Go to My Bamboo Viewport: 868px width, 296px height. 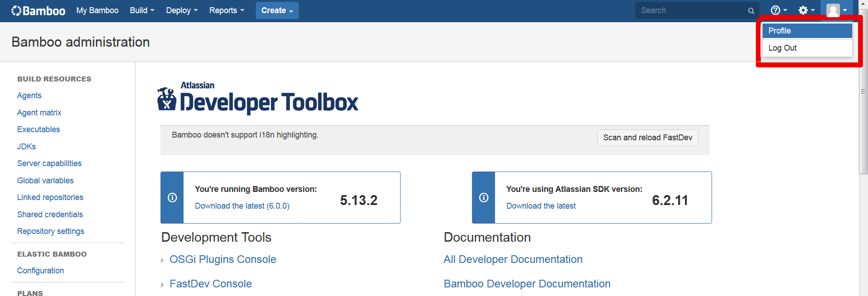[x=97, y=10]
